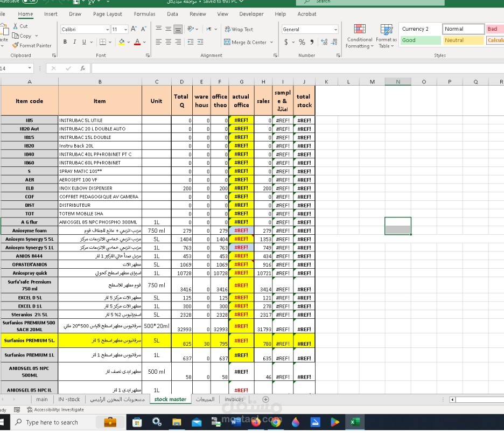504x433 pixels.
Task: Open Format as Table menu
Action: (387, 36)
